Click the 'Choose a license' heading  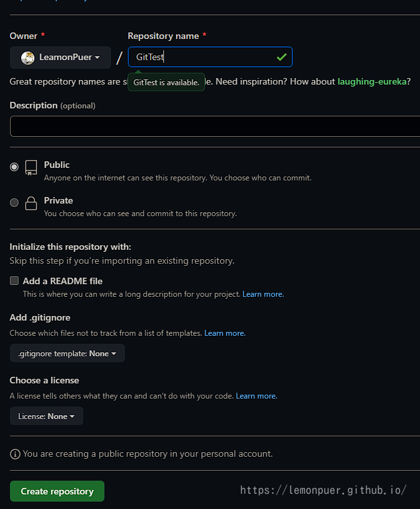click(44, 380)
